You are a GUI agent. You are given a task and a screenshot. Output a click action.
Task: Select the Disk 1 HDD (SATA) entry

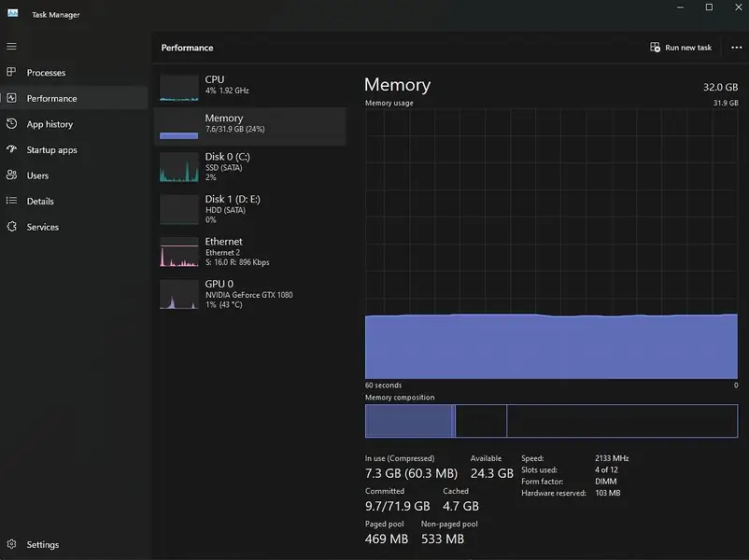[250, 209]
